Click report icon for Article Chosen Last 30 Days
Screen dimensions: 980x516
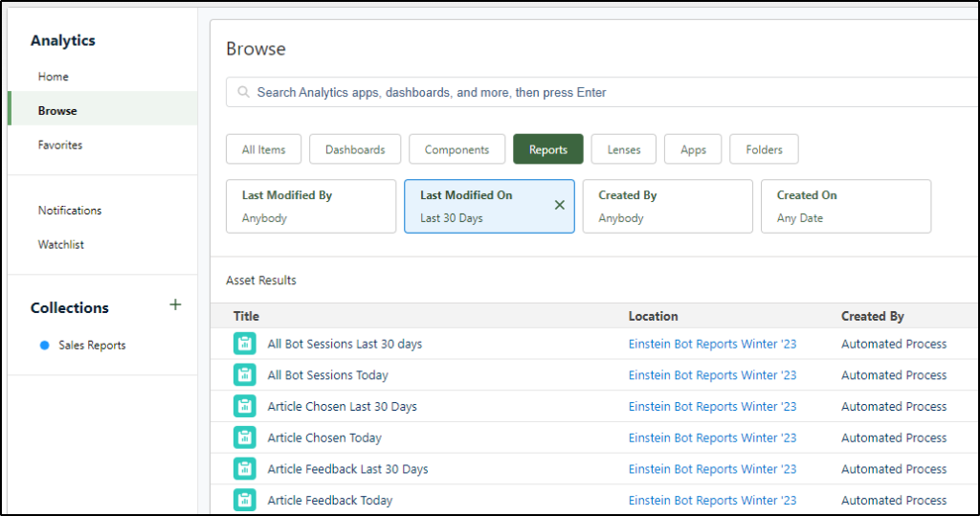coord(245,406)
